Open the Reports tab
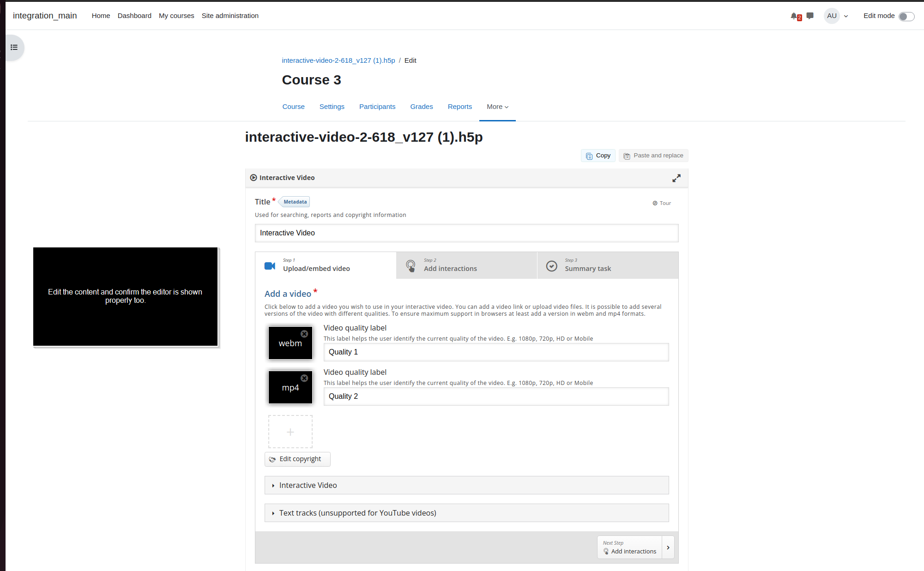 tap(460, 107)
